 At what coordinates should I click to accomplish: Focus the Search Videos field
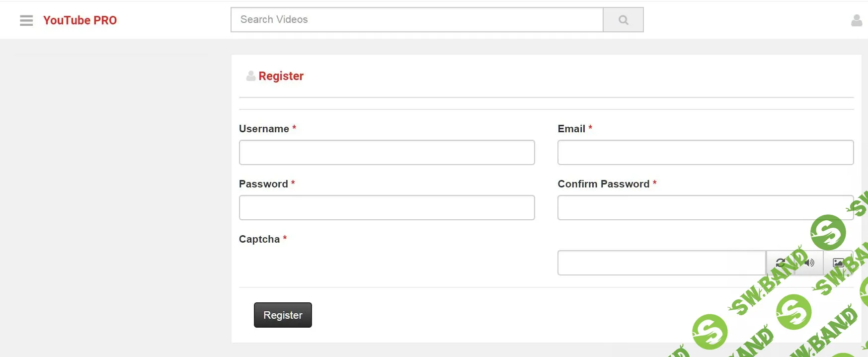pos(417,20)
